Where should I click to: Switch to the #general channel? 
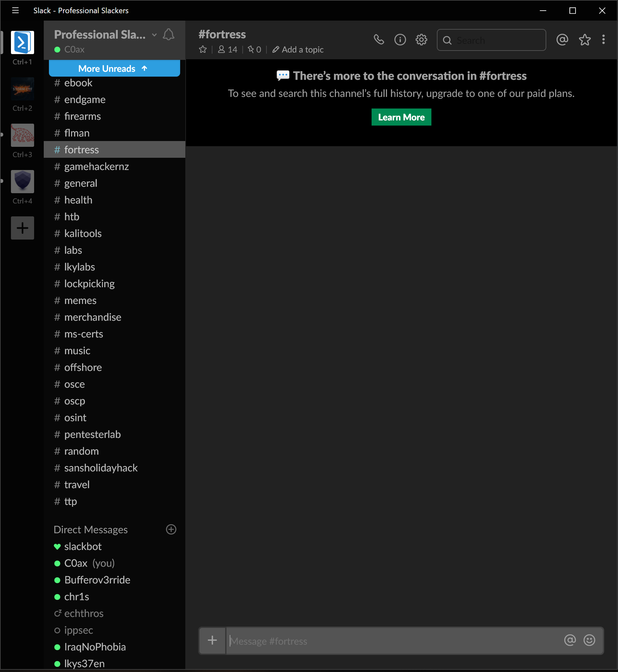click(x=81, y=183)
